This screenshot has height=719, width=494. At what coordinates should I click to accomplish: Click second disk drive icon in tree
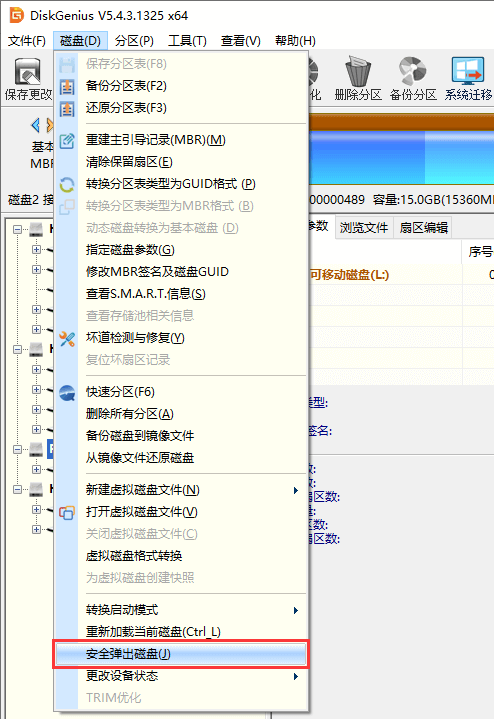[36, 349]
